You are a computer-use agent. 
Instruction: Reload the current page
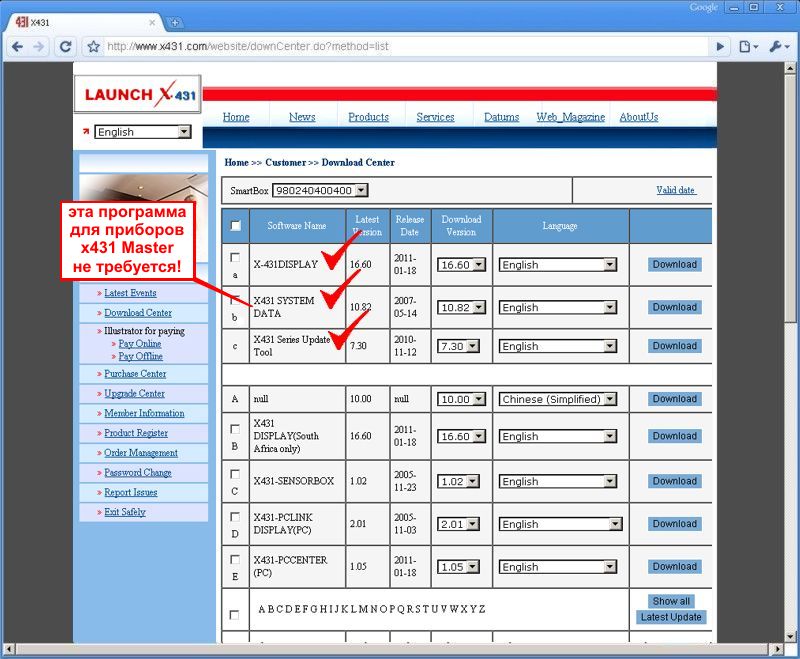(x=65, y=47)
